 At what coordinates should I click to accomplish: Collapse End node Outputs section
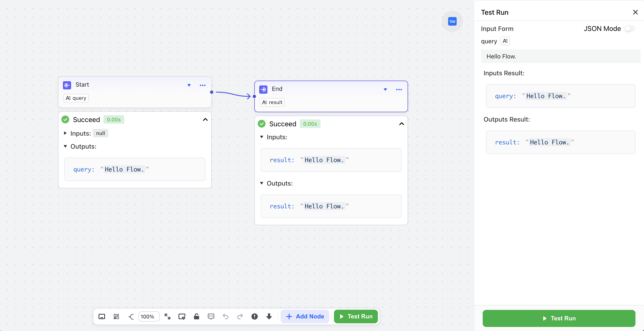pos(261,183)
